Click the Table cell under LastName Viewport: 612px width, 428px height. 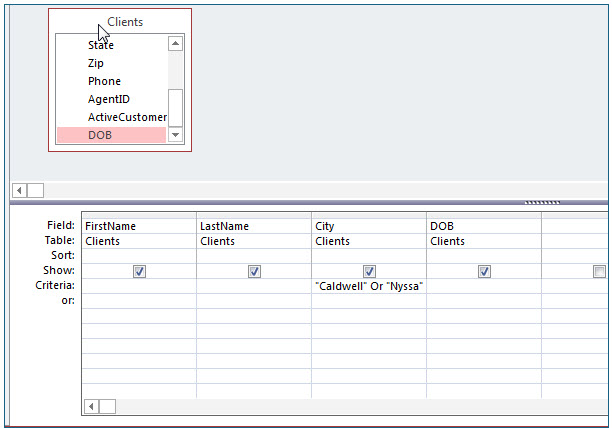click(x=254, y=241)
